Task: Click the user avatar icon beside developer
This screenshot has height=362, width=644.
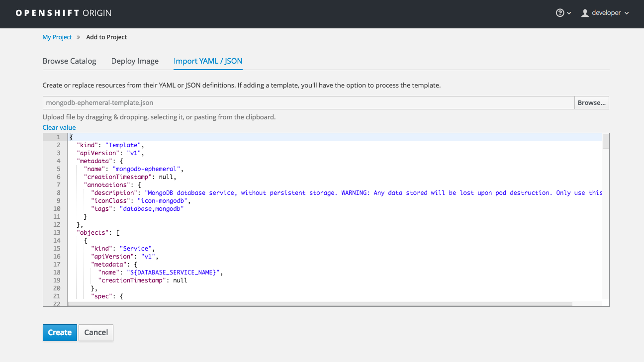Action: pos(585,13)
